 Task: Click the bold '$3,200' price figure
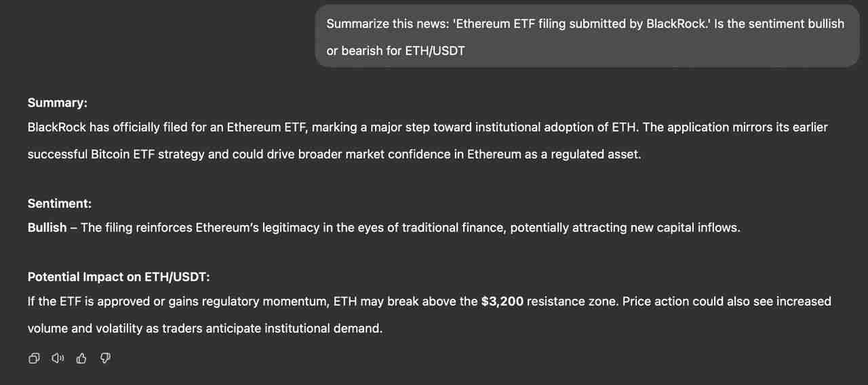[502, 301]
